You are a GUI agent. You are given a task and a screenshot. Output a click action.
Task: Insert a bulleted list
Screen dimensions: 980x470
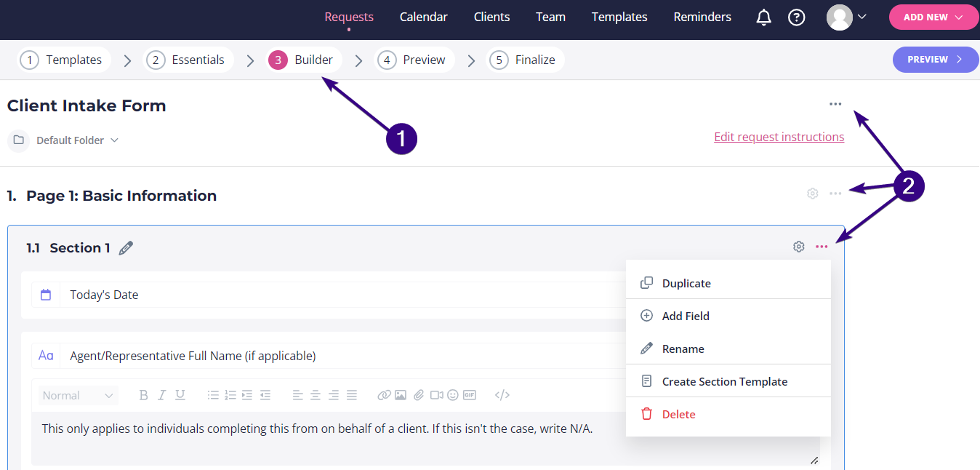tap(213, 395)
